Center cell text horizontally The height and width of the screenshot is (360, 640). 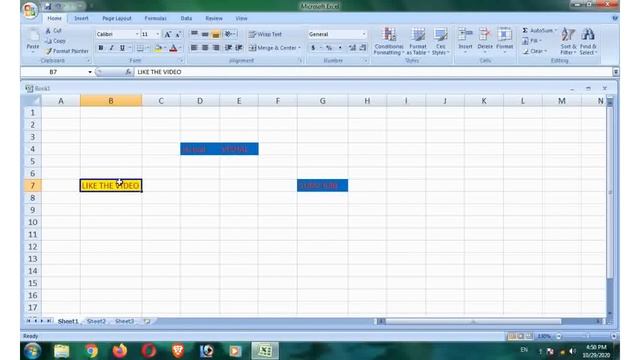pos(205,48)
